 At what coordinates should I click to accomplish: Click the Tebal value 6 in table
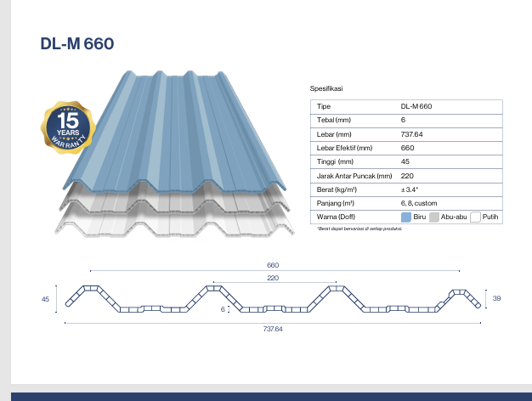tap(403, 120)
